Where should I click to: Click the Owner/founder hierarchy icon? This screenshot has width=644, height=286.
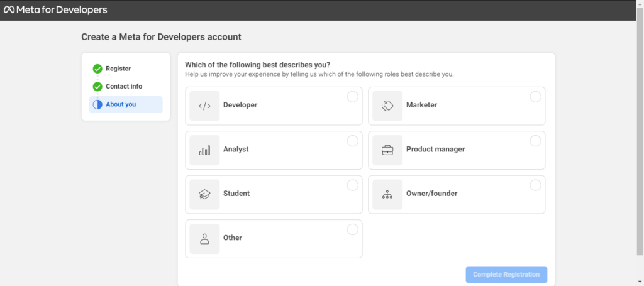pos(387,194)
